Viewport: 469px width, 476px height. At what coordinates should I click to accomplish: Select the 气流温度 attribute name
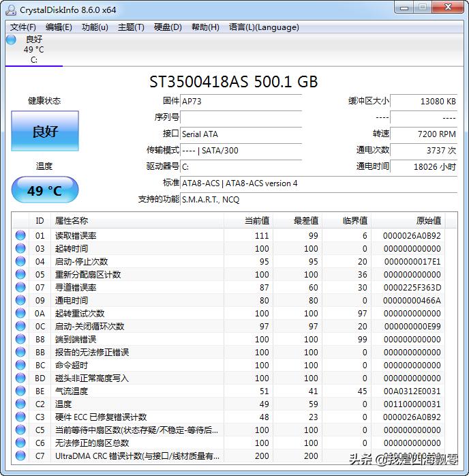point(72,391)
